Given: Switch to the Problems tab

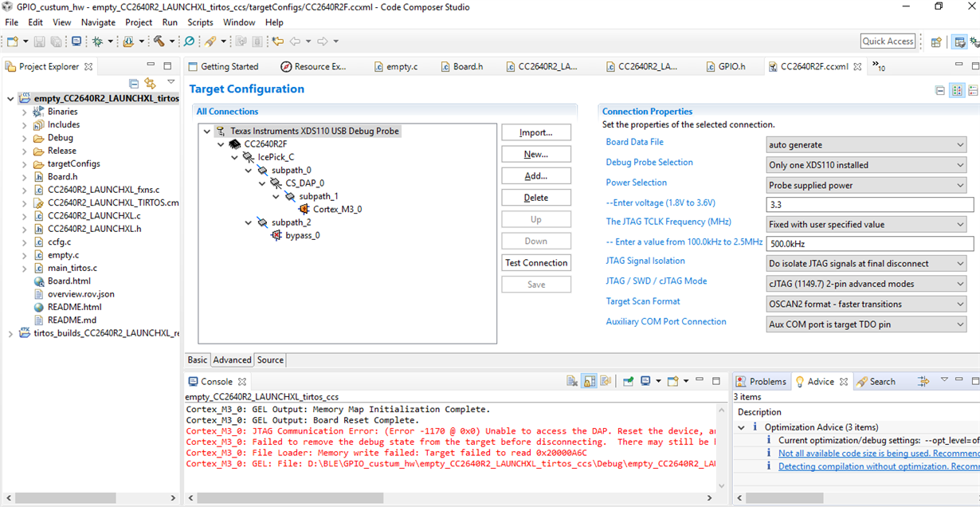Looking at the screenshot, I should point(761,382).
